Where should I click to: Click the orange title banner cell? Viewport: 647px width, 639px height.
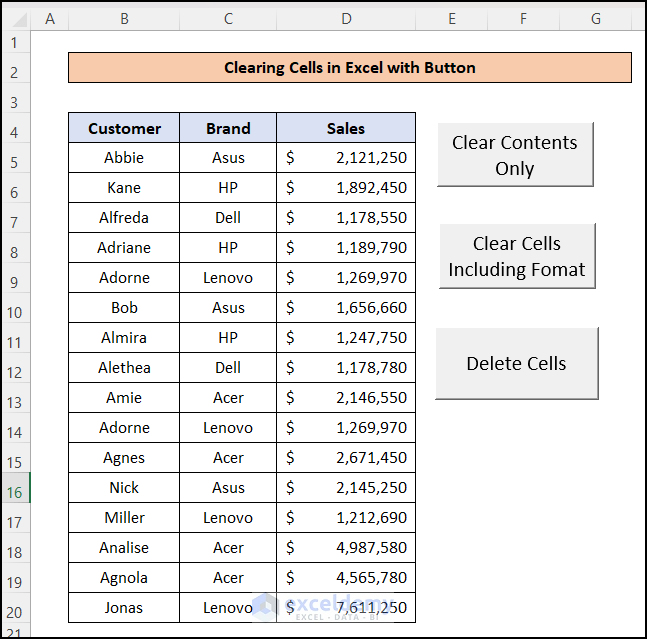350,68
